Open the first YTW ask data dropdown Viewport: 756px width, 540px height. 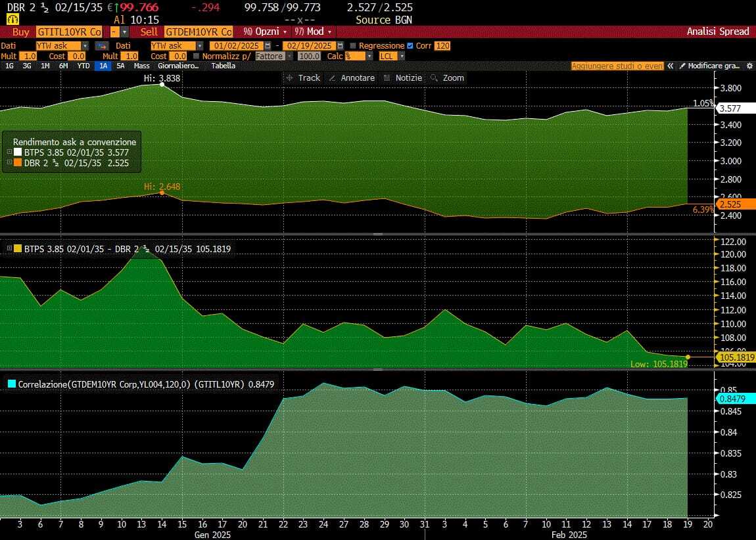[x=85, y=46]
